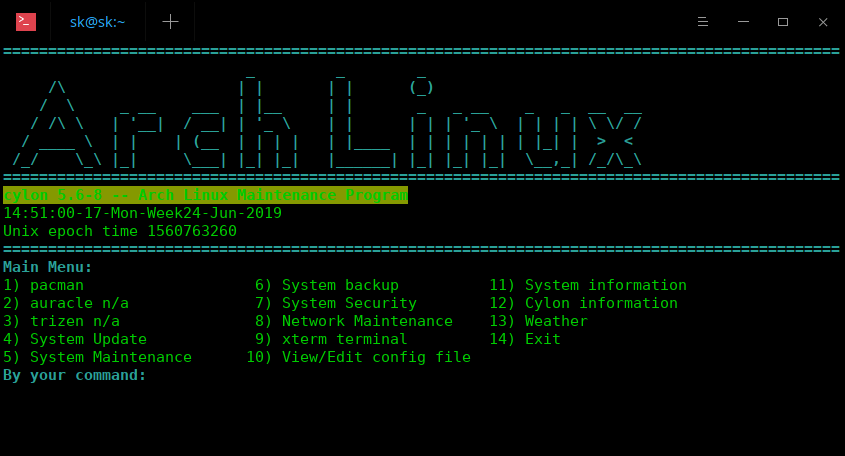845x456 pixels.
Task: Click the Unix epoch time 1560763260 line
Action: tap(120, 231)
